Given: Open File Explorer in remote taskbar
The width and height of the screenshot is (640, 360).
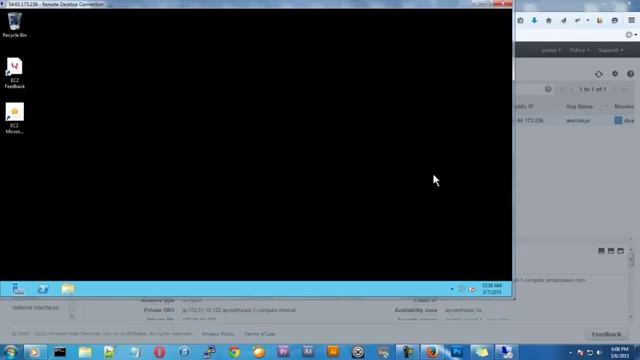Looking at the screenshot, I should (x=68, y=289).
